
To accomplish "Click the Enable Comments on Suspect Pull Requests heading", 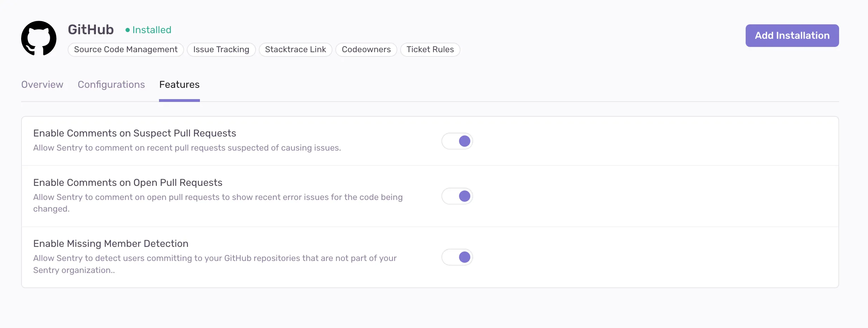I will [x=134, y=133].
